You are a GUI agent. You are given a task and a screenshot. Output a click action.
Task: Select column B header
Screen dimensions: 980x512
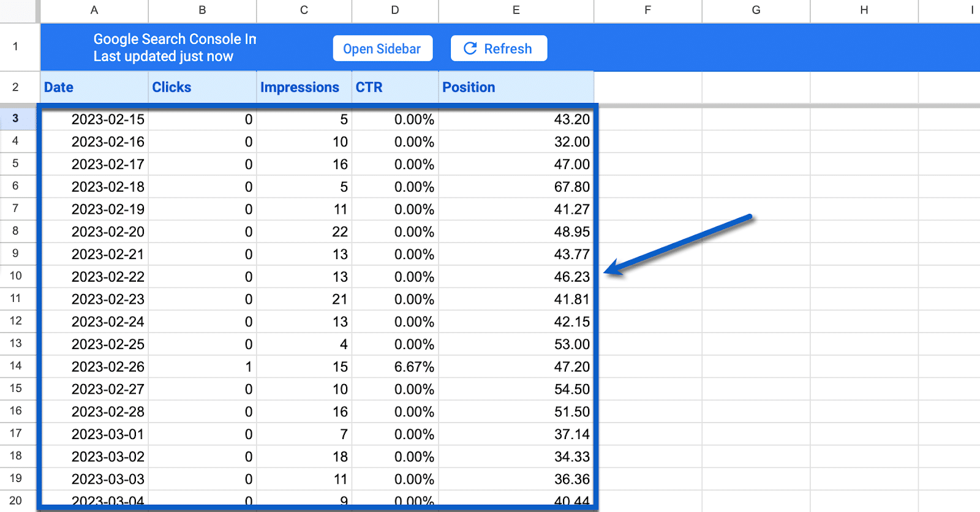tap(202, 10)
